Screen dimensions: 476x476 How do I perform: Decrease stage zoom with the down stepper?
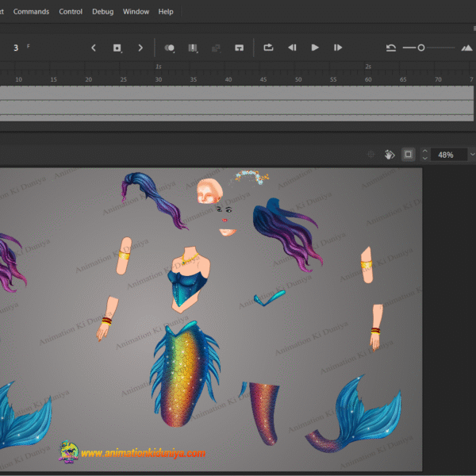425,158
